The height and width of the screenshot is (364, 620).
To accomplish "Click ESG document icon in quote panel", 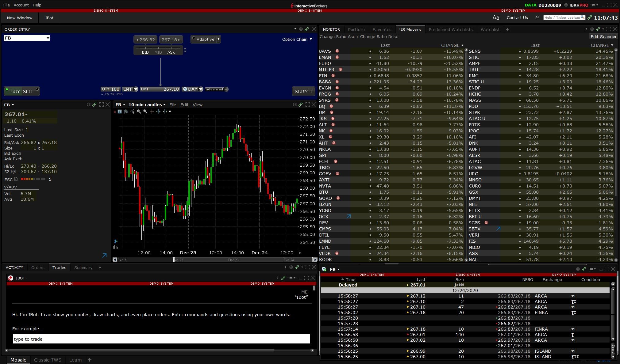I will pyautogui.click(x=16, y=179).
